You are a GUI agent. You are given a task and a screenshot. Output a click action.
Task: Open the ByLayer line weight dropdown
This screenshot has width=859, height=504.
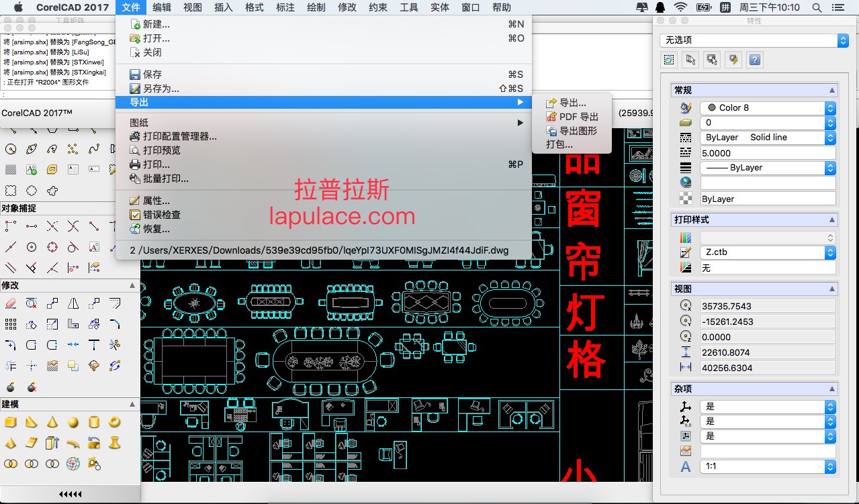pyautogui.click(x=768, y=168)
